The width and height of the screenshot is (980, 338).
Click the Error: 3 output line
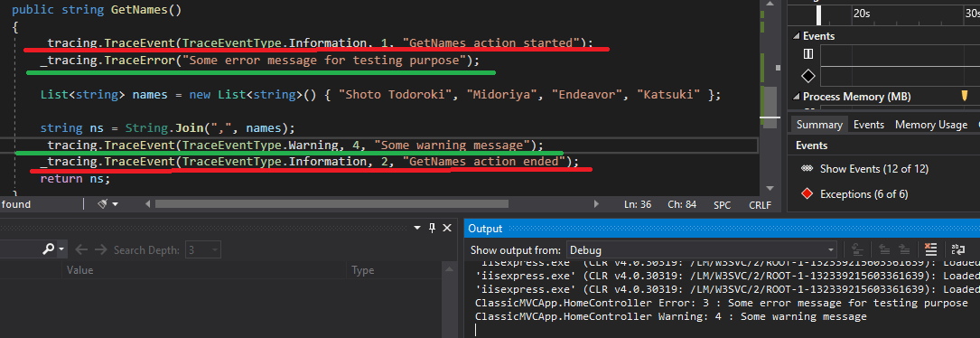pyautogui.click(x=722, y=303)
